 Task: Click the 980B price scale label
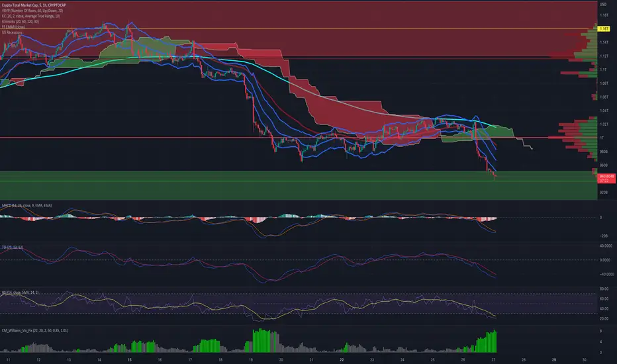tap(604, 152)
